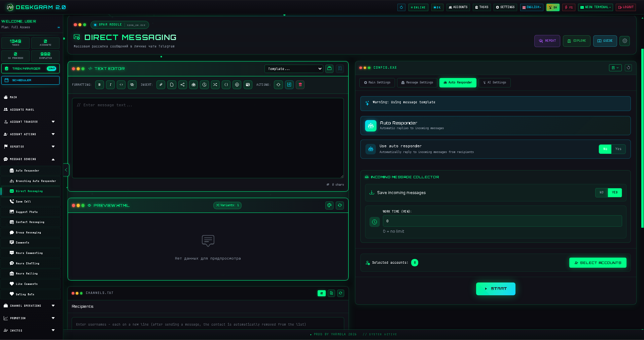Select the Auto Responder config tab
The height and width of the screenshot is (340, 644).
pos(458,82)
